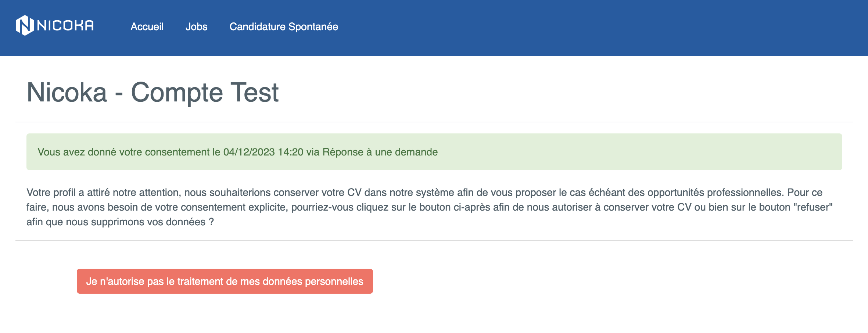The image size is (868, 333).
Task: Open the Jobs menu item
Action: coord(196,26)
